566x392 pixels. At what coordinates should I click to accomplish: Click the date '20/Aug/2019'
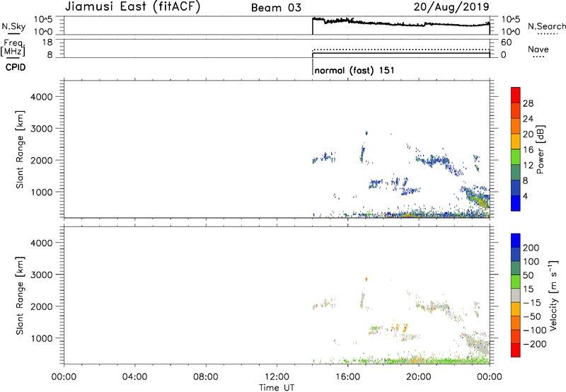tap(451, 7)
